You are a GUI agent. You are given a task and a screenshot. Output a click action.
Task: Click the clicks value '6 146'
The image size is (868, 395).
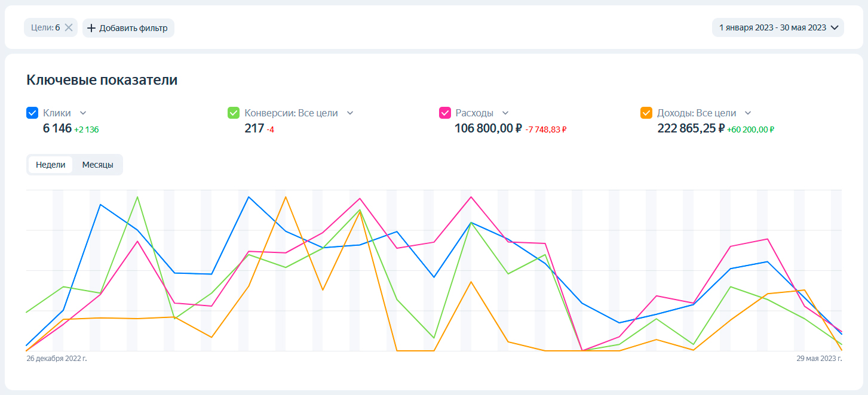pos(57,128)
